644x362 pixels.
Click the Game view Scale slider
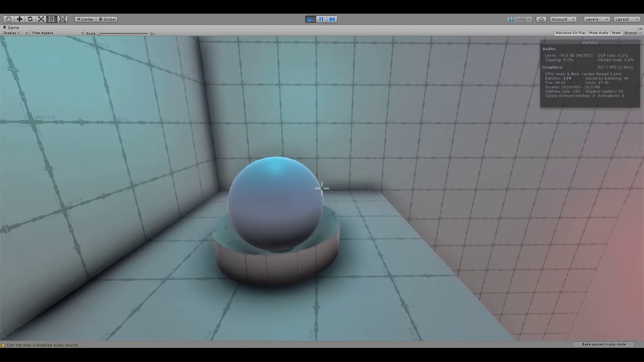[x=124, y=33]
